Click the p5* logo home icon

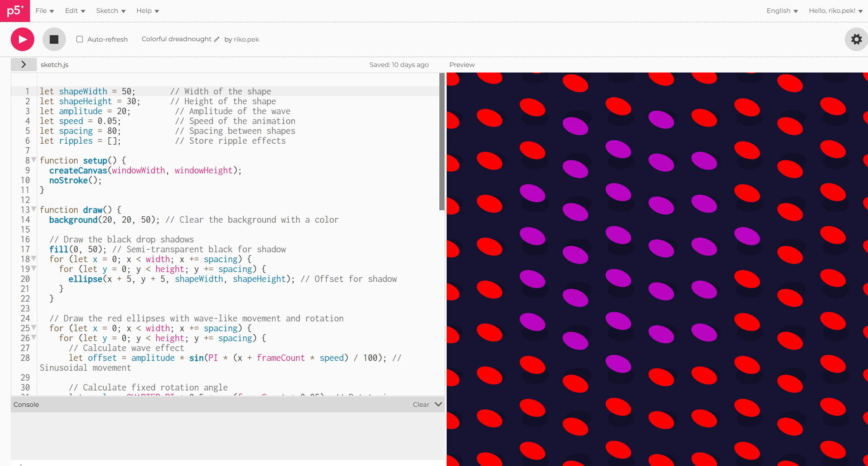click(15, 11)
